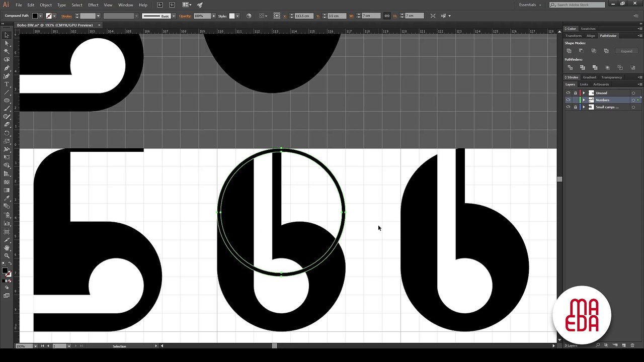644x362 pixels.
Task: Click the Unite shape mode icon
Action: point(569,51)
